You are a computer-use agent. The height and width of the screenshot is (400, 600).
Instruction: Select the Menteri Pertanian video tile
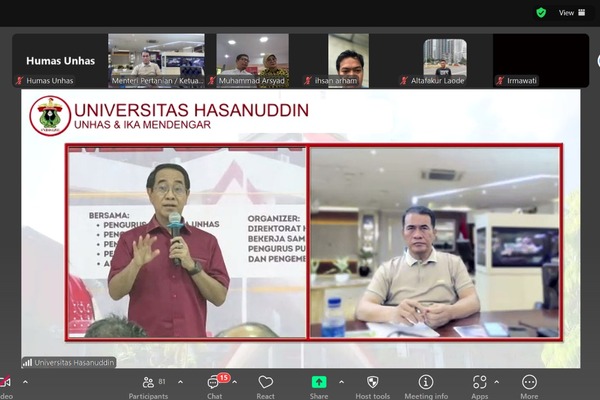point(156,60)
